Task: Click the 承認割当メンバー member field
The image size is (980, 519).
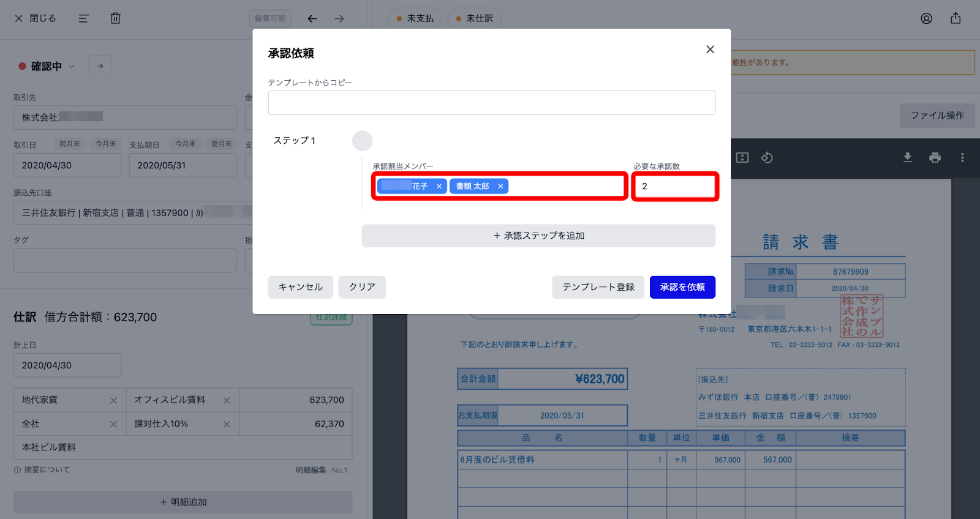Action: [500, 186]
